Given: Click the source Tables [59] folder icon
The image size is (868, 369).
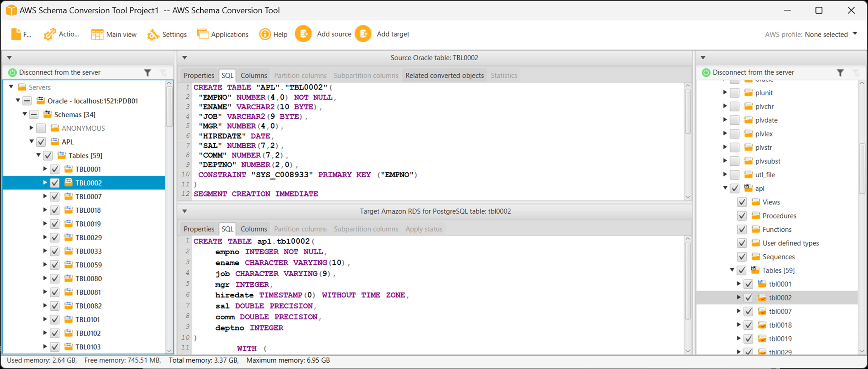Looking at the screenshot, I should pos(62,155).
